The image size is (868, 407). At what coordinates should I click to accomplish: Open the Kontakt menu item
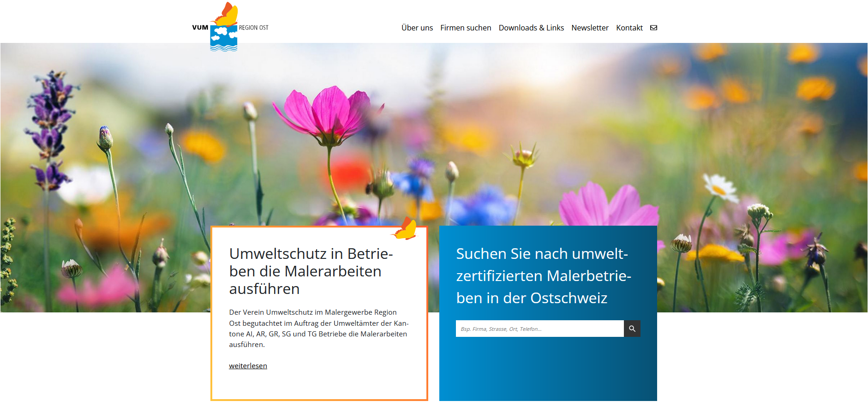click(x=629, y=28)
